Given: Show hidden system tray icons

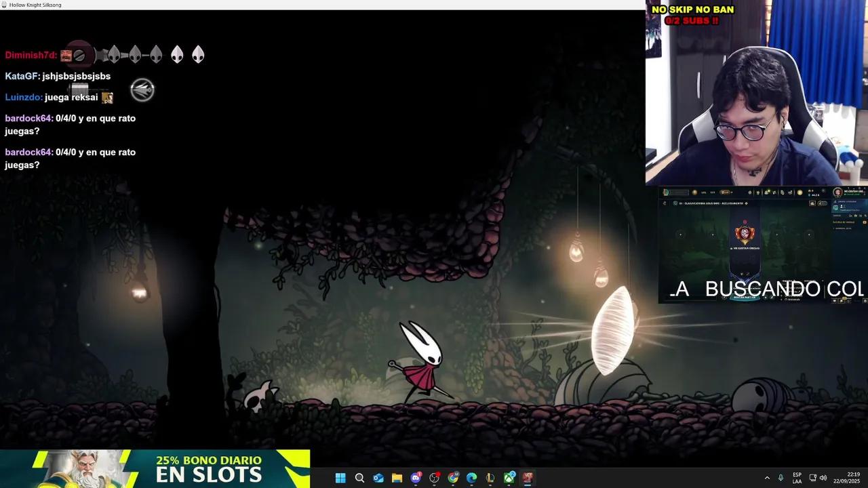Looking at the screenshot, I should (767, 478).
